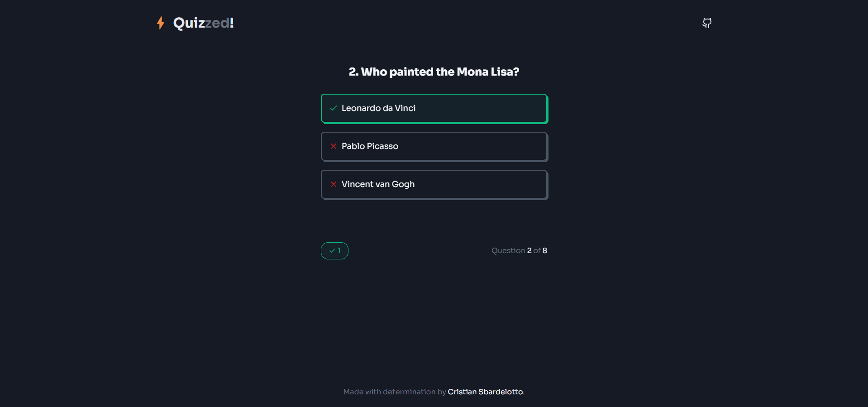Click the word 'Question' in progress indicator
The height and width of the screenshot is (407, 868).
[508, 251]
